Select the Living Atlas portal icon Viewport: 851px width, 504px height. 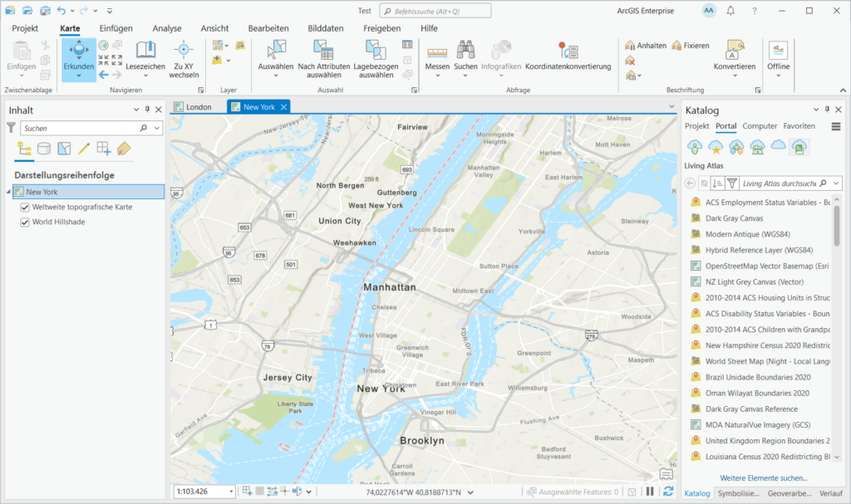(799, 146)
